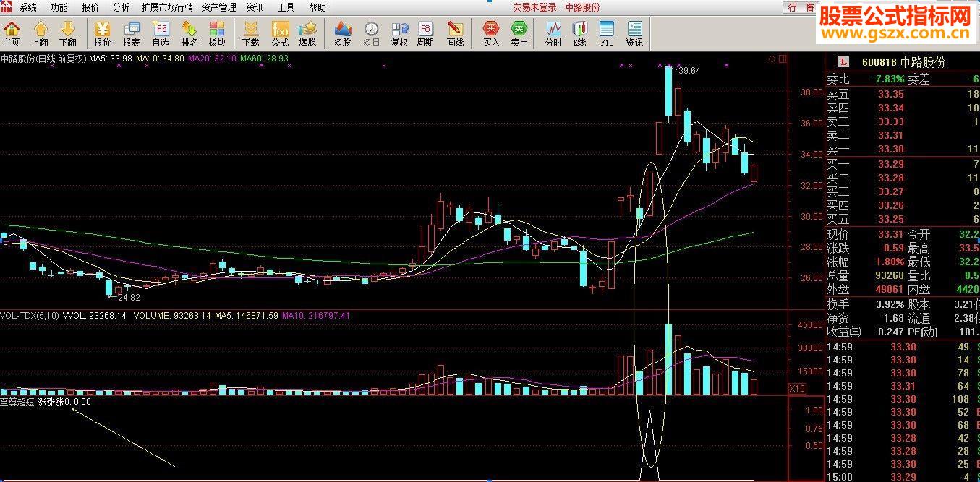Click the 38.00 price axis label
This screenshot has width=980, height=482.
pos(811,92)
